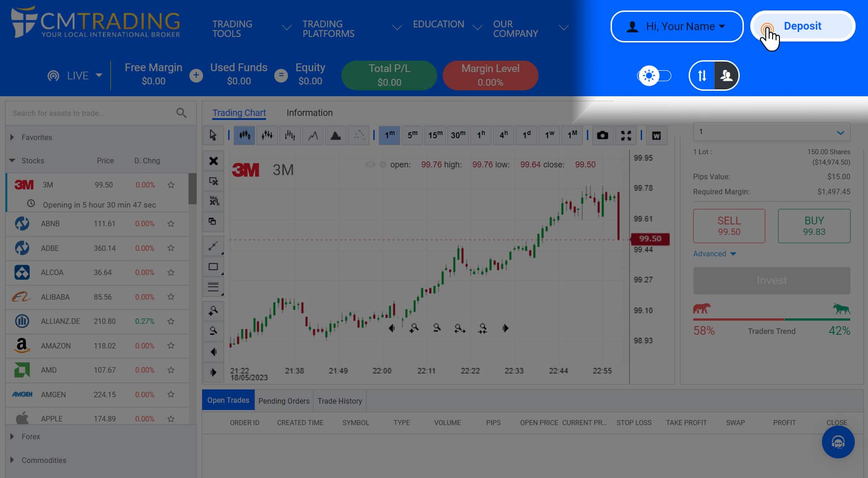
Task: Set chart timeframe to 1 hour
Action: click(x=481, y=135)
